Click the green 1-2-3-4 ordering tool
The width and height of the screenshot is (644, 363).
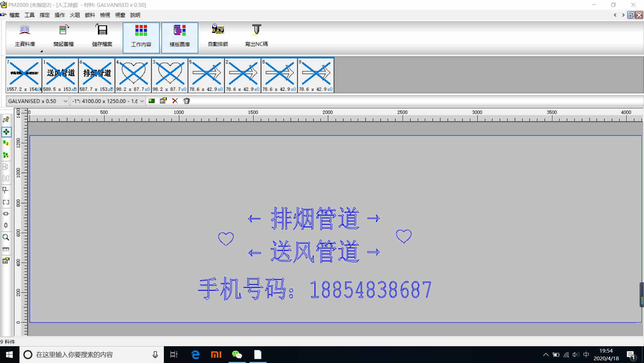tap(6, 155)
